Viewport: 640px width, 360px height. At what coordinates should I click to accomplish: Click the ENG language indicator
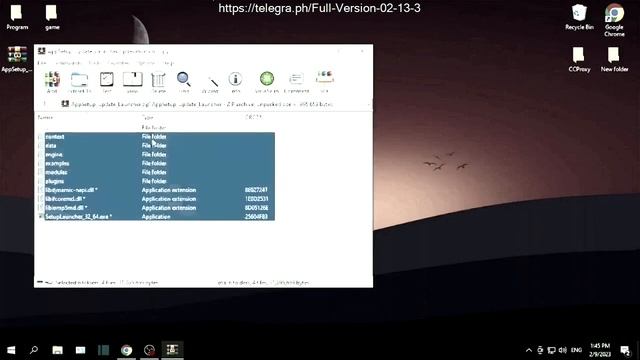pyautogui.click(x=576, y=350)
